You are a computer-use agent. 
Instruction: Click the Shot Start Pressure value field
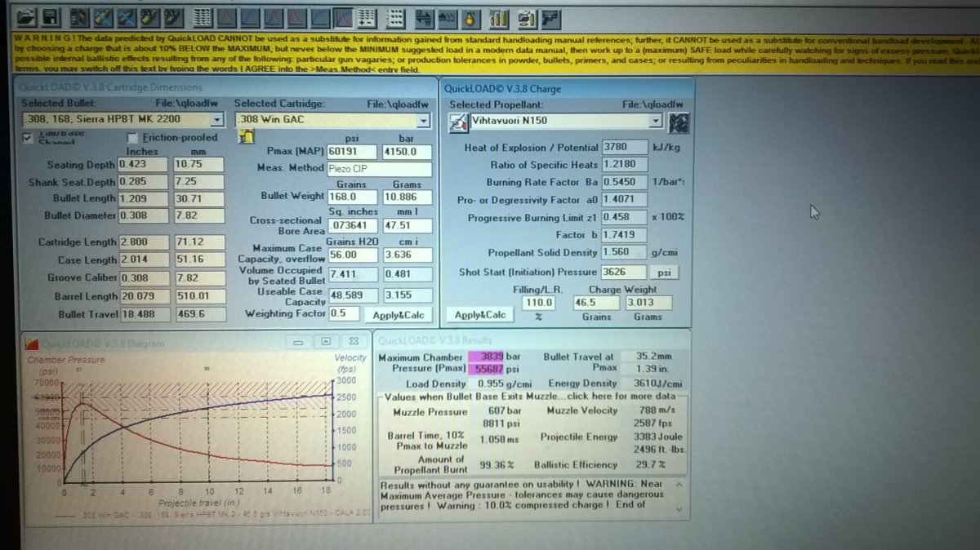(625, 272)
